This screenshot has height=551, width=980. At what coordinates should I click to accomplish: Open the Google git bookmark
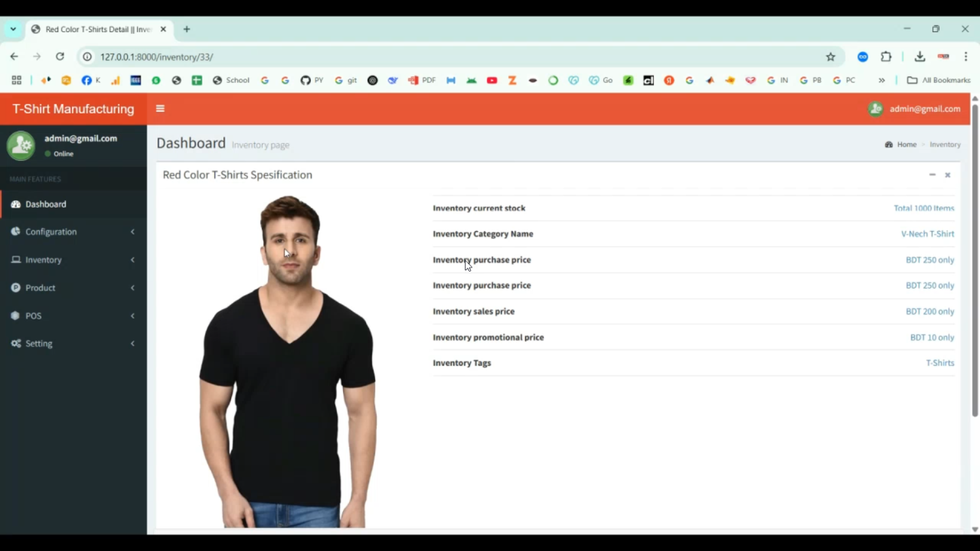346,80
